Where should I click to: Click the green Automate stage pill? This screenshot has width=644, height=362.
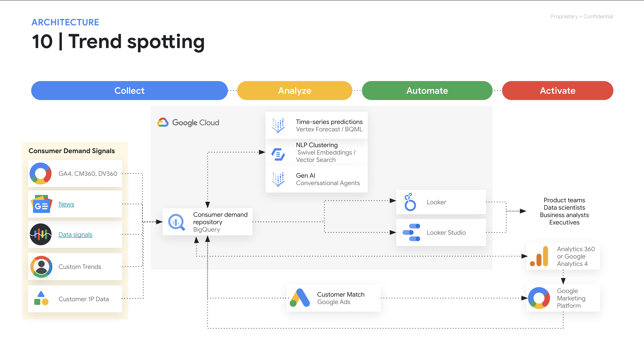pyautogui.click(x=427, y=91)
